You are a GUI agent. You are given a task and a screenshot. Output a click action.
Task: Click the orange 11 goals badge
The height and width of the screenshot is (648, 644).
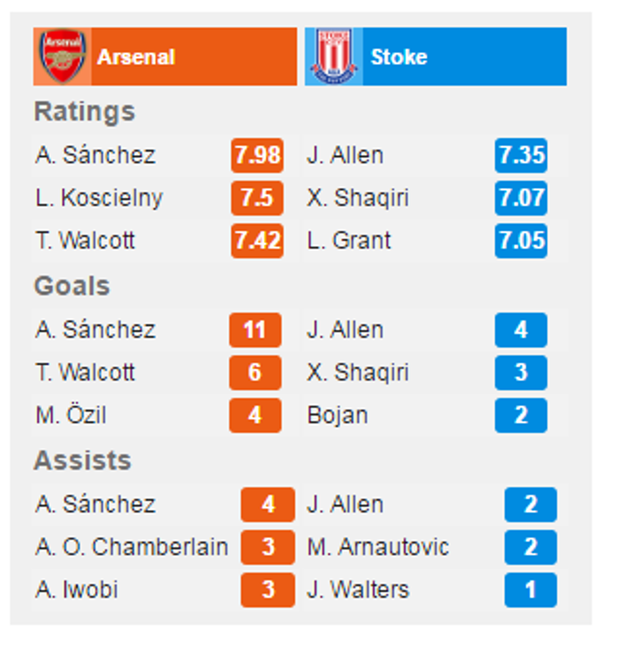(x=255, y=330)
